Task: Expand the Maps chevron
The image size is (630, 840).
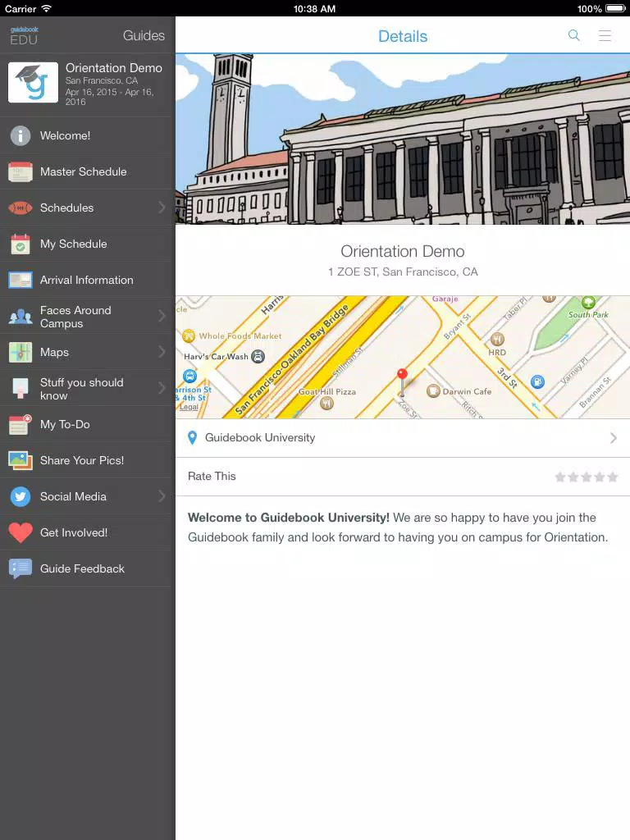Action: click(162, 352)
